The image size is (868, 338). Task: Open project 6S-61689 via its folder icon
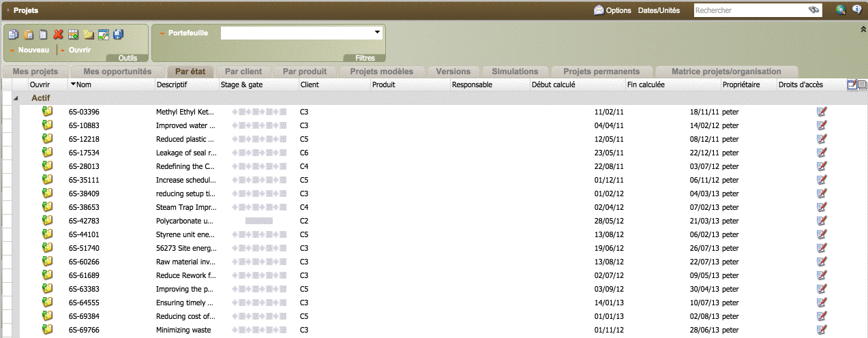click(47, 275)
